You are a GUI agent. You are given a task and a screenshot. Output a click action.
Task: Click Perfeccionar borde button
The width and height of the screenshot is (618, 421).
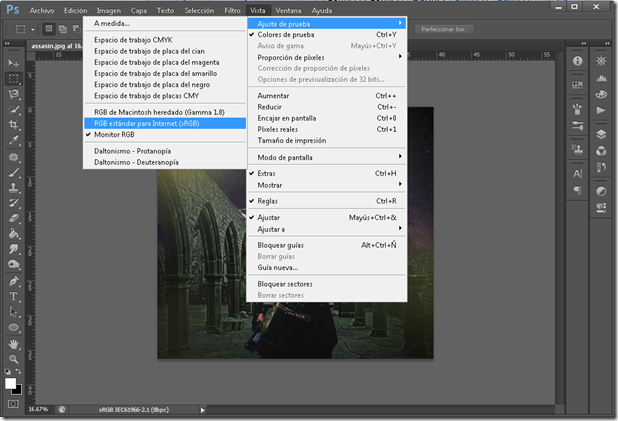[x=444, y=29]
